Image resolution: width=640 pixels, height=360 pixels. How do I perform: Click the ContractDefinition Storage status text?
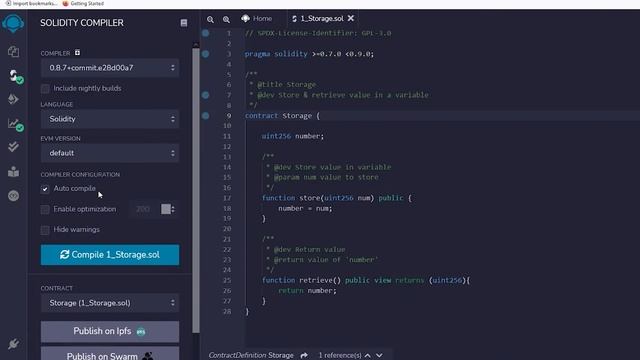click(x=251, y=355)
